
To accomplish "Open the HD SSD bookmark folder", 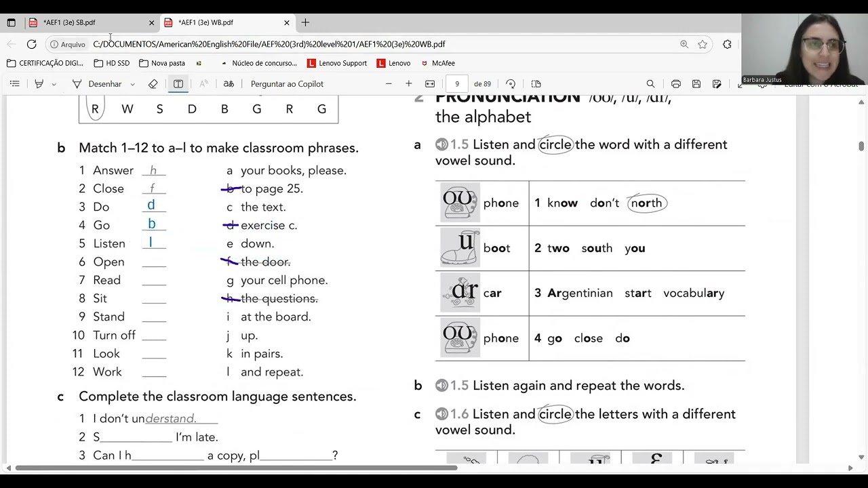I will coord(112,63).
